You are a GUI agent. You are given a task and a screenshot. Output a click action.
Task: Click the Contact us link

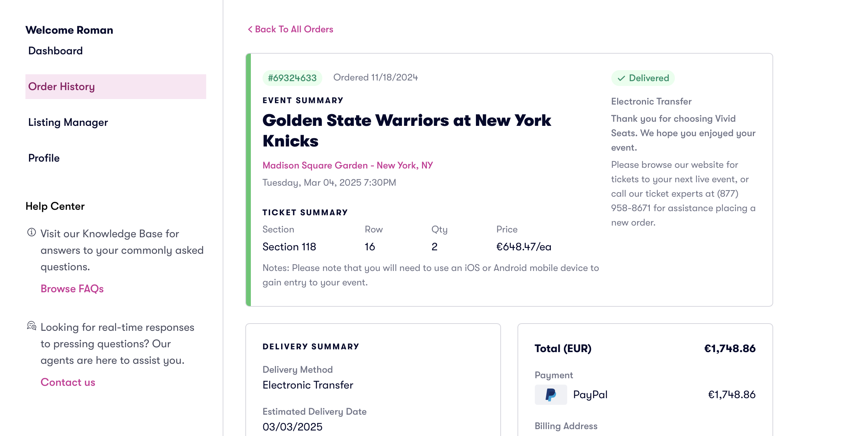(x=68, y=382)
